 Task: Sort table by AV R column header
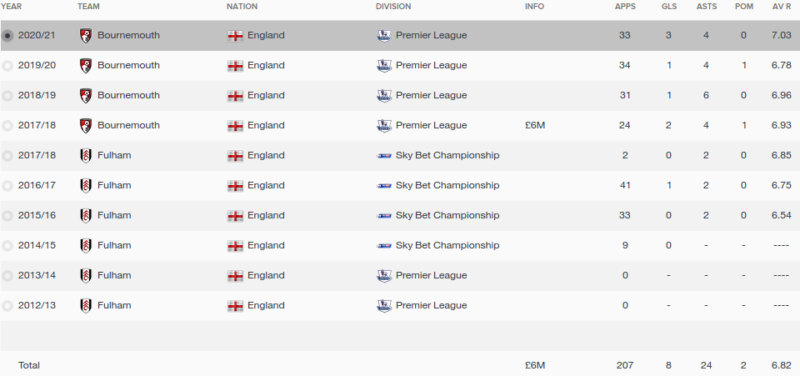click(781, 7)
